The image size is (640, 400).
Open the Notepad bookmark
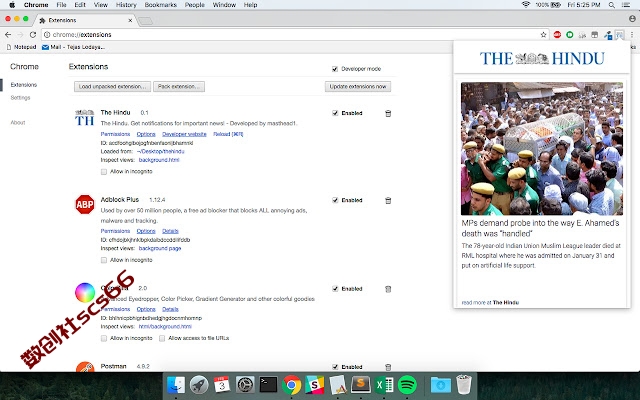(x=22, y=47)
